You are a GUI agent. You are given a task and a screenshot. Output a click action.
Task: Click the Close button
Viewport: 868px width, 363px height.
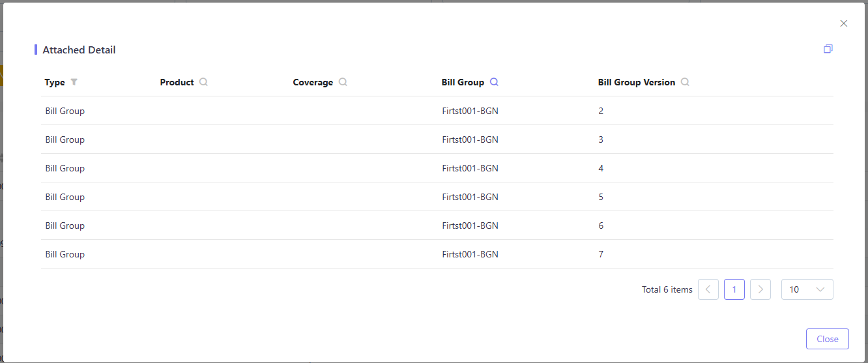828,339
